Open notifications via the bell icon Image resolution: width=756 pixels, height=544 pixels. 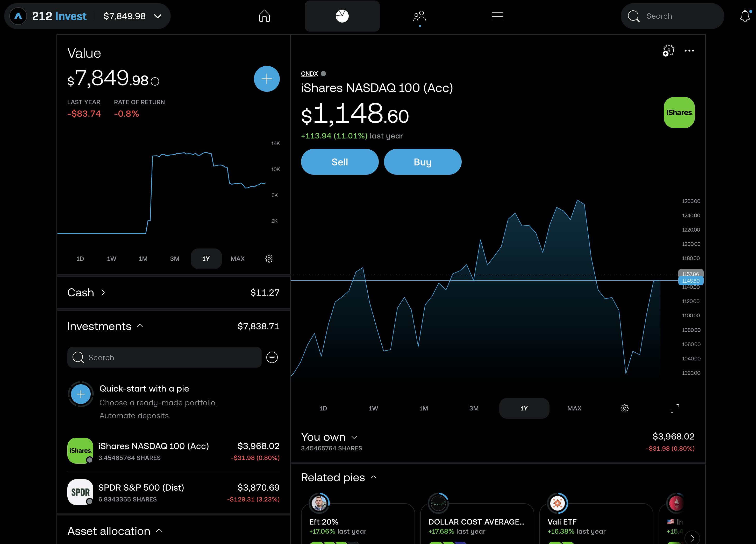click(x=745, y=16)
